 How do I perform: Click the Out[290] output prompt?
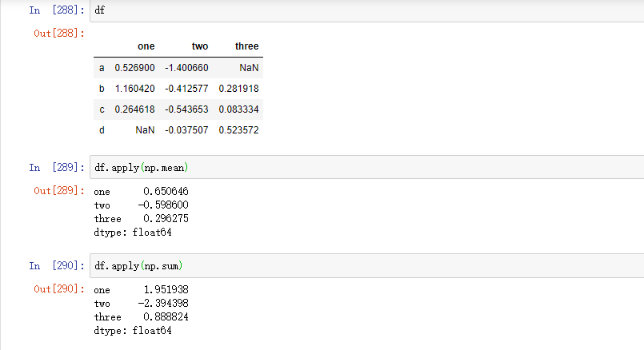(59, 289)
